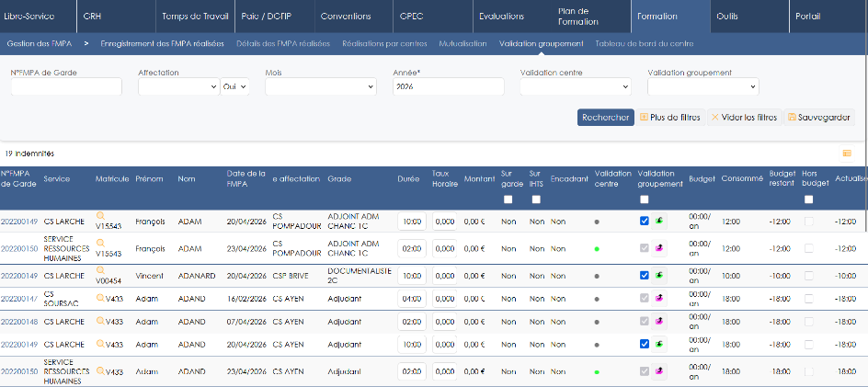Select the '19 indemnités' count text
The image size is (868, 387).
(x=30, y=154)
